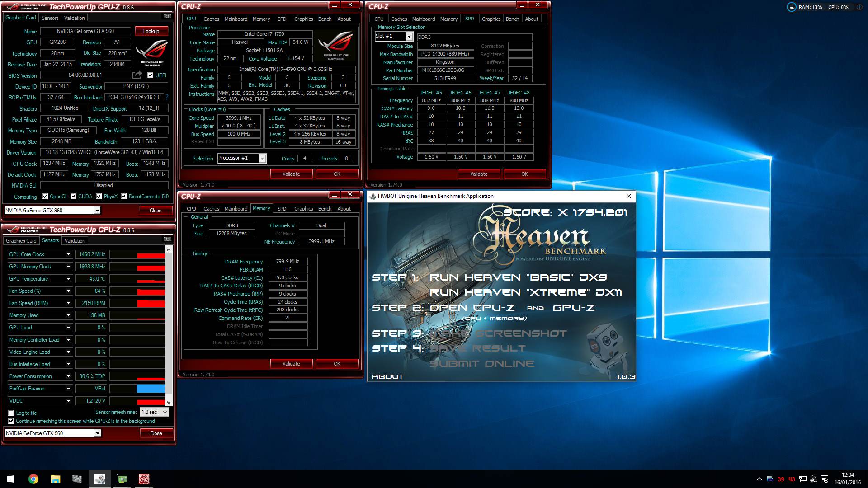868x488 pixels.
Task: Open File Explorer from the taskbar
Action: tap(55, 479)
